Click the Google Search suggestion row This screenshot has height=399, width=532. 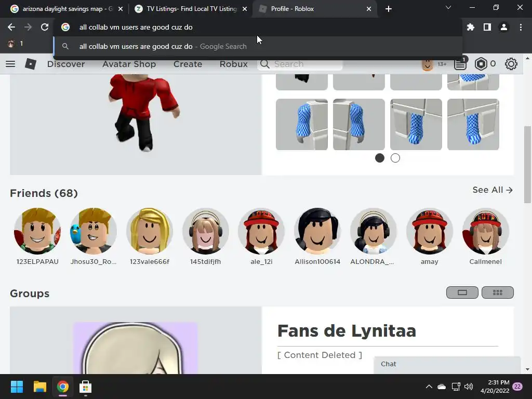258,46
